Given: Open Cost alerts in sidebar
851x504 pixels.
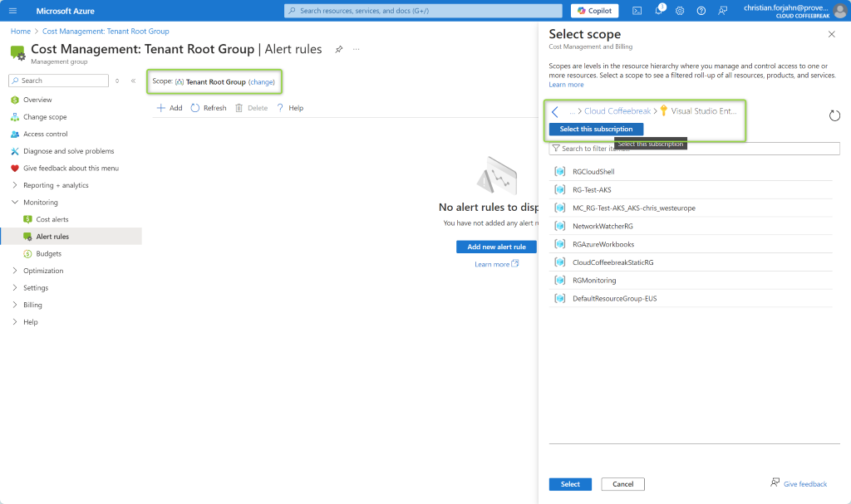Looking at the screenshot, I should coord(52,219).
